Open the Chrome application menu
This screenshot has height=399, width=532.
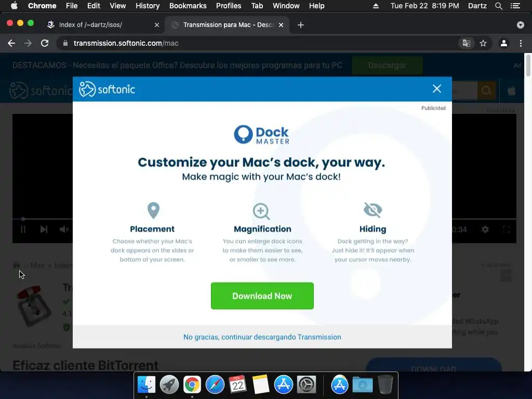click(x=42, y=6)
